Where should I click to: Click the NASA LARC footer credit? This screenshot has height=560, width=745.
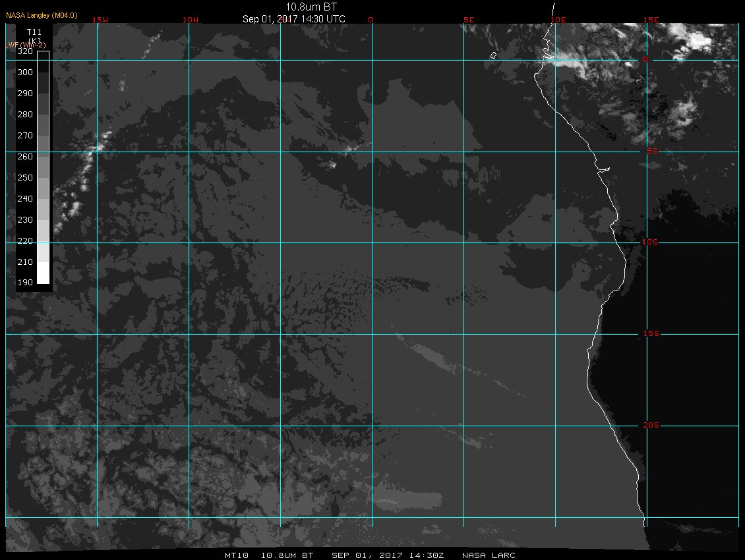click(x=489, y=555)
